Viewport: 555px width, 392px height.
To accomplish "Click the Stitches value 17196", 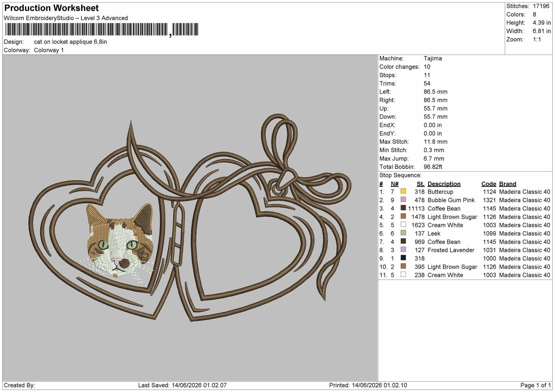I will pos(541,6).
